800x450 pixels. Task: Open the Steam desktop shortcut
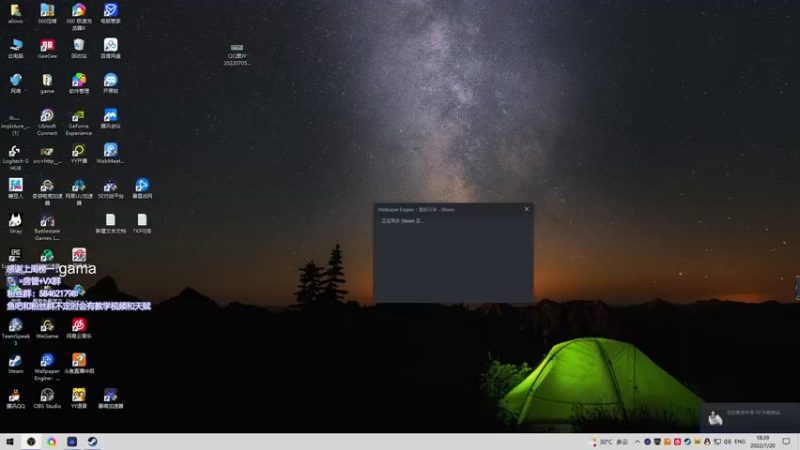pos(15,364)
